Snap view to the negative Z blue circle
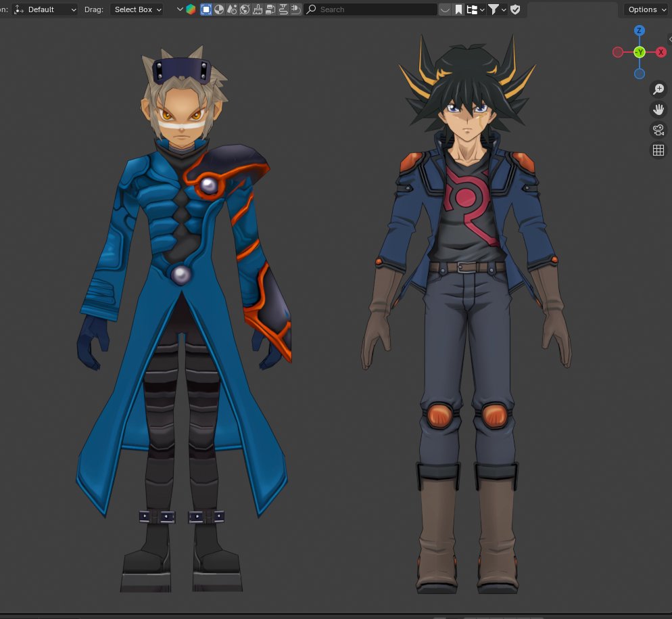This screenshot has height=619, width=672. point(640,74)
